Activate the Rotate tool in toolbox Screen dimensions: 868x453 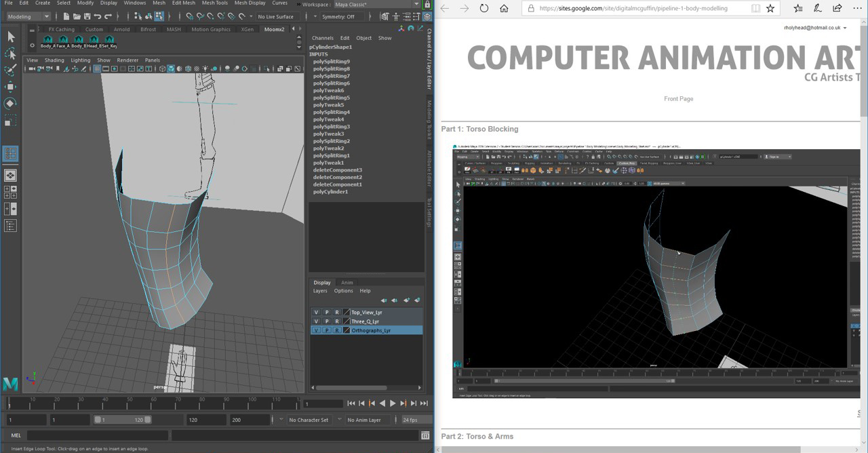tap(11, 103)
